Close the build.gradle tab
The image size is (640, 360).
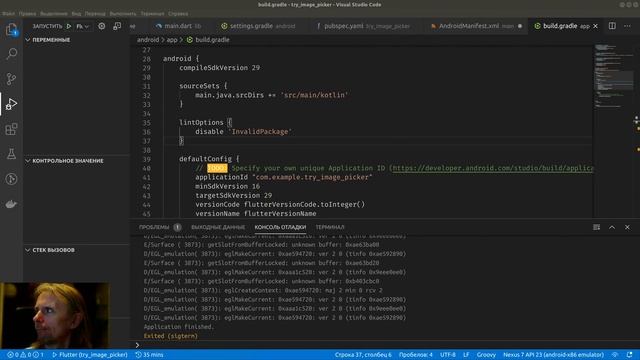596,26
